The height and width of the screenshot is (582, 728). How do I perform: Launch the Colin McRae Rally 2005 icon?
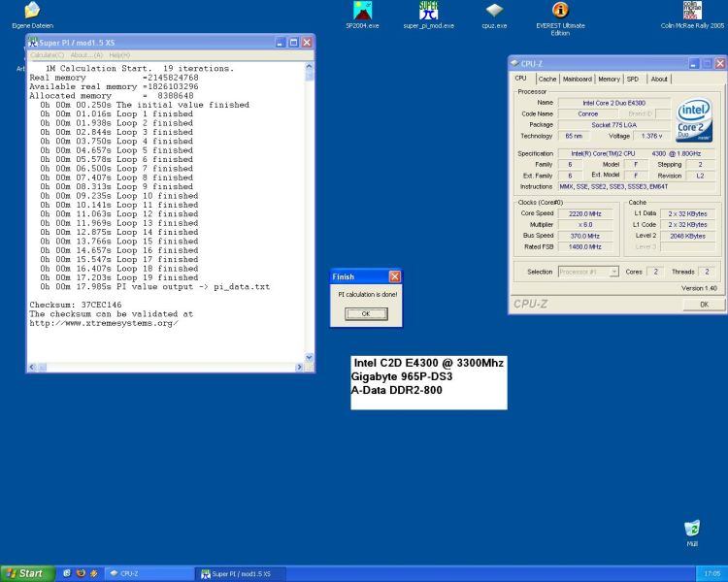(x=692, y=11)
